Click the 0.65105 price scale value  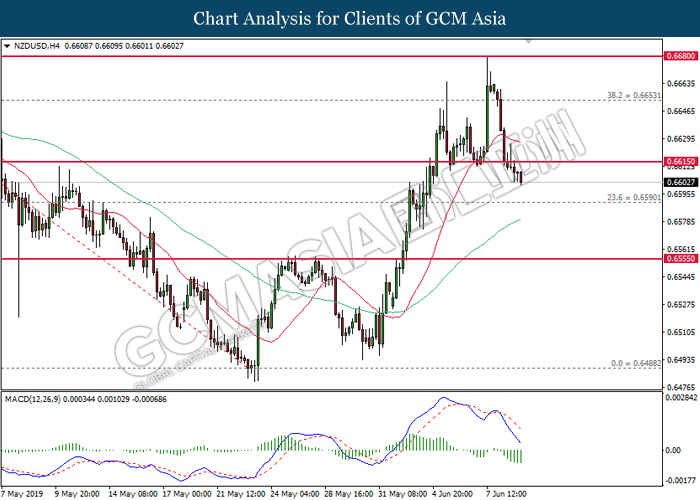pos(681,332)
